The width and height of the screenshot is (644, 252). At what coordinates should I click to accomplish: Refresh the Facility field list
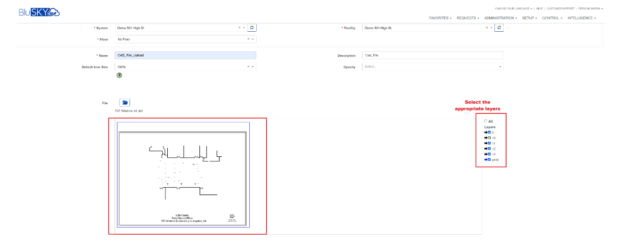coord(499,28)
